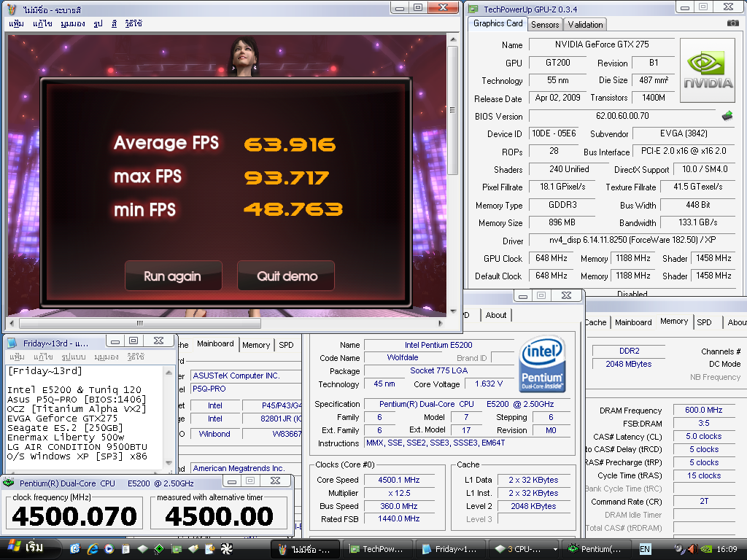
Task: Open รูปแบบ (Format) menu in Notepad
Action: [x=74, y=357]
